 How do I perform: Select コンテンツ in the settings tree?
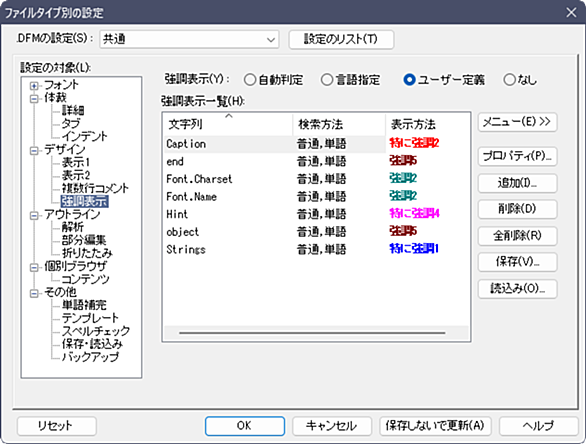(85, 279)
